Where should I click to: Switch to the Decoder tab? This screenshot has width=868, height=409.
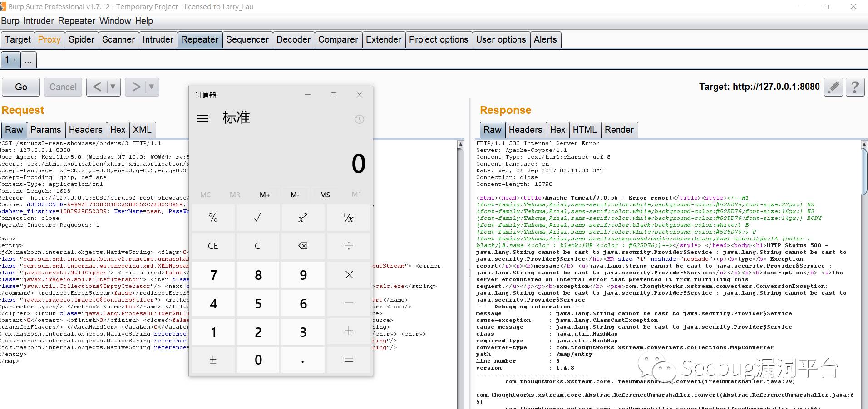[x=293, y=39]
